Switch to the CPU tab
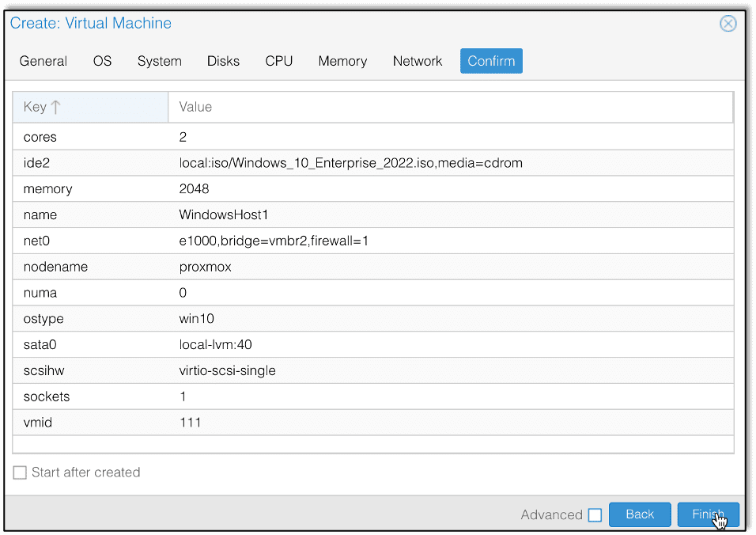The width and height of the screenshot is (756, 535). pos(278,61)
